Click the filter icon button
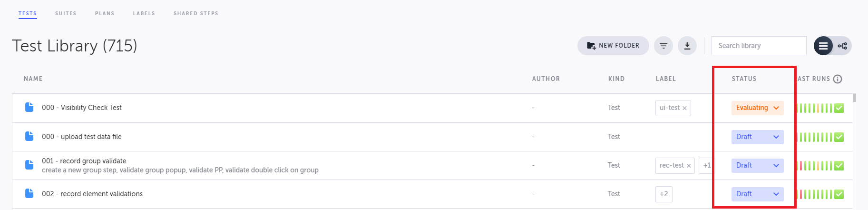 (x=663, y=46)
